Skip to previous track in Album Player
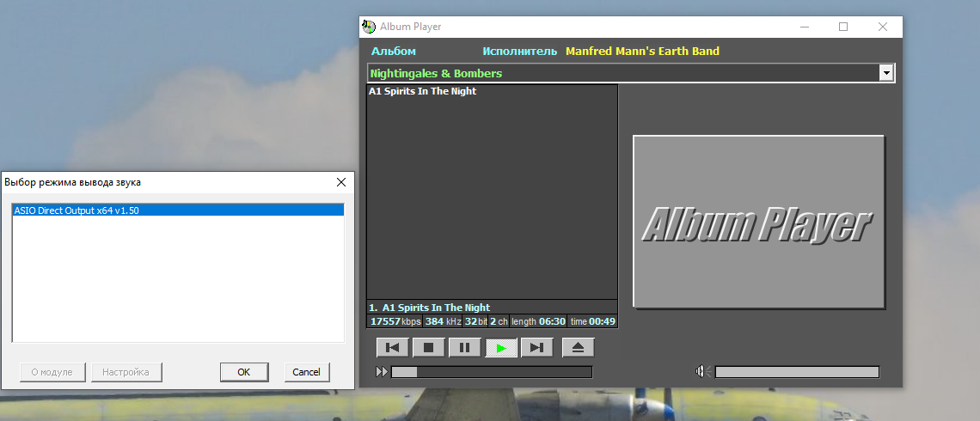Viewport: 980px width, 421px height. (x=393, y=347)
